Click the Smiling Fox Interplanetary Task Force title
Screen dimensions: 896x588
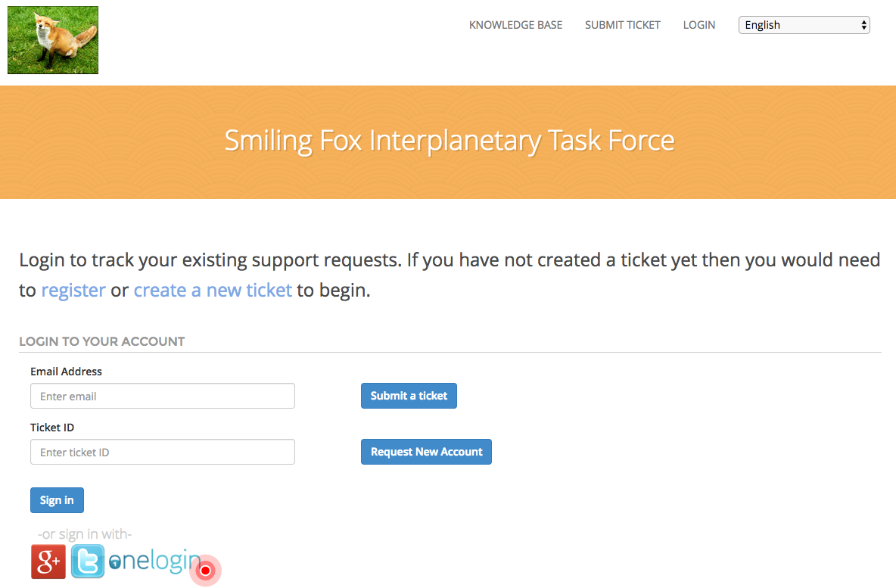pyautogui.click(x=449, y=141)
